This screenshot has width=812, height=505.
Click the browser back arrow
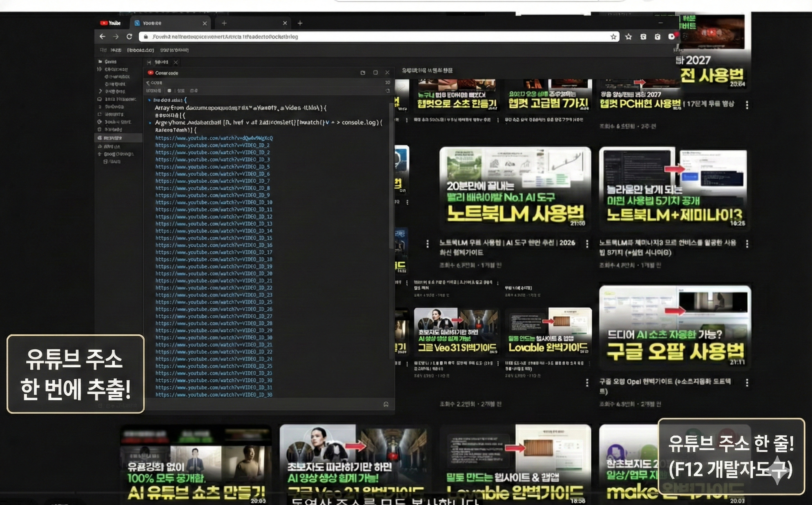point(102,37)
